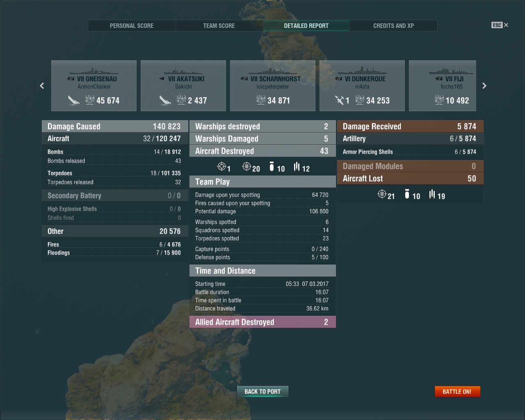Click the sunk ship icon on the Akatsuki card

click(165, 100)
